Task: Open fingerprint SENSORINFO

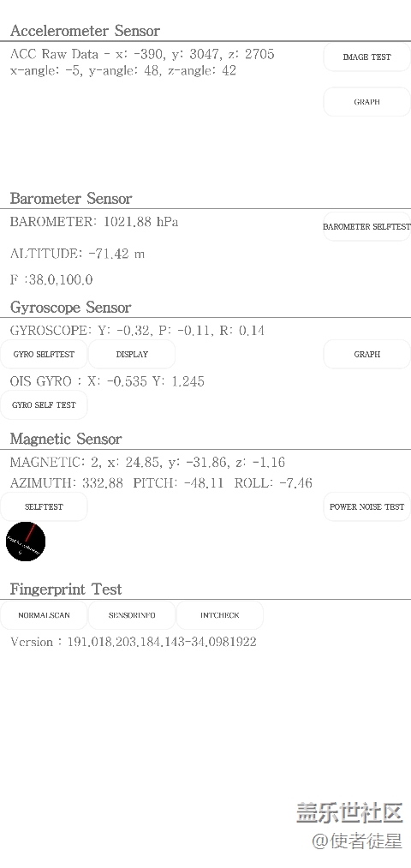Action: click(132, 615)
